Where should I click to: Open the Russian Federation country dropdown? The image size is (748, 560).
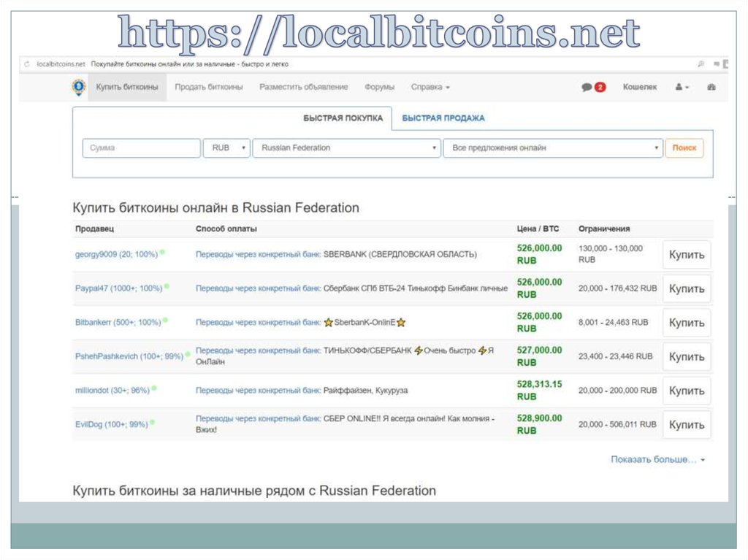click(x=346, y=148)
